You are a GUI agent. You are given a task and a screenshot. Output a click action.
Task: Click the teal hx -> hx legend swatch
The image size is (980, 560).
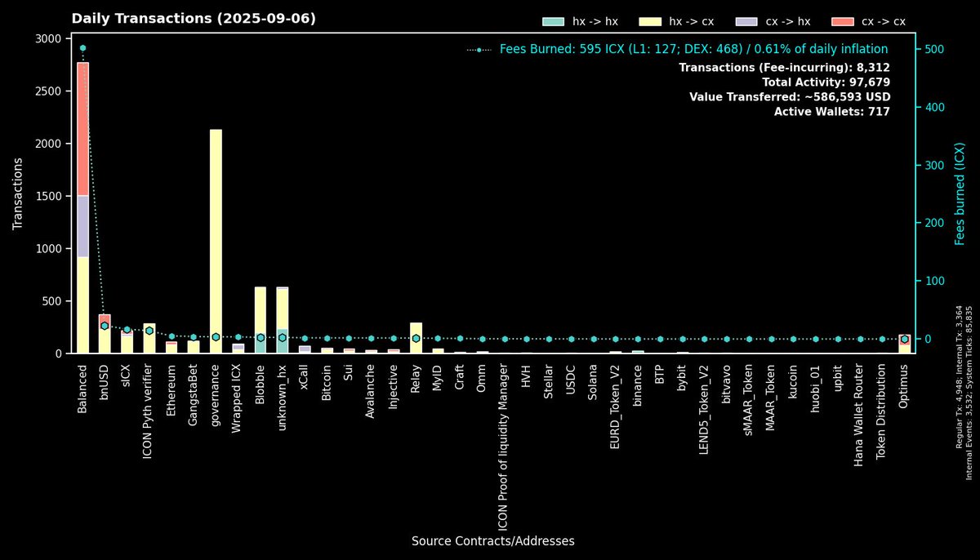pos(552,21)
